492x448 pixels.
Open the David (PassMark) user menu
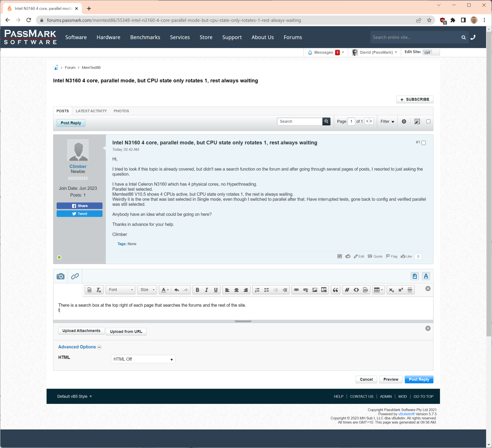[375, 52]
